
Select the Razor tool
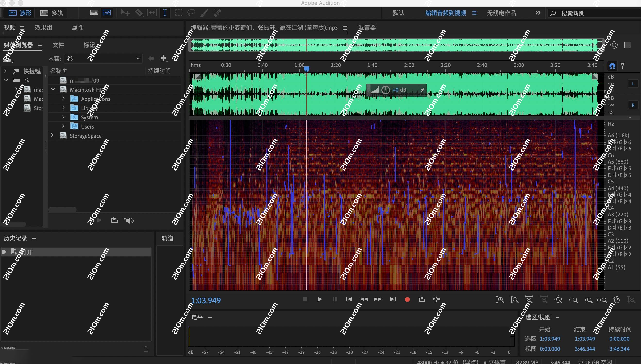(139, 13)
